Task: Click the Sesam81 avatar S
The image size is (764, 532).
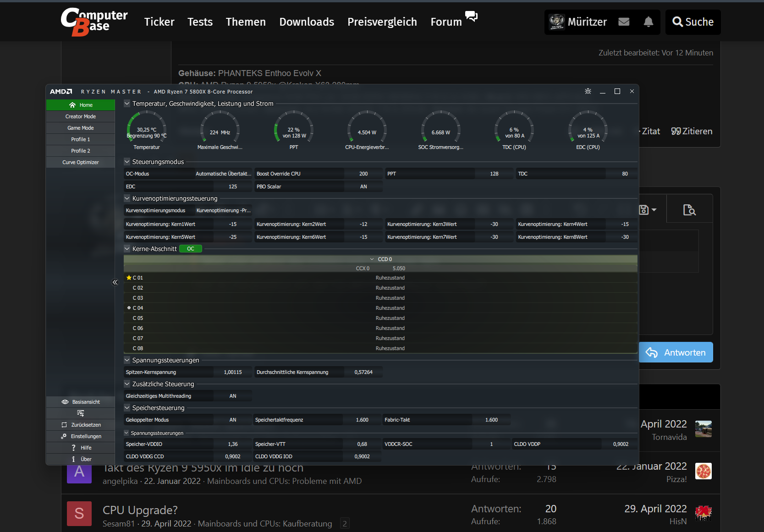Action: [x=79, y=514]
